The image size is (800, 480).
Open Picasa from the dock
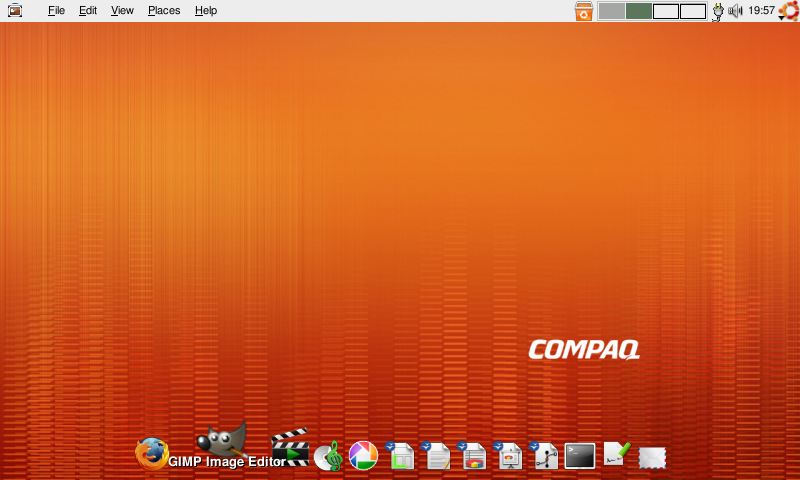pos(363,455)
